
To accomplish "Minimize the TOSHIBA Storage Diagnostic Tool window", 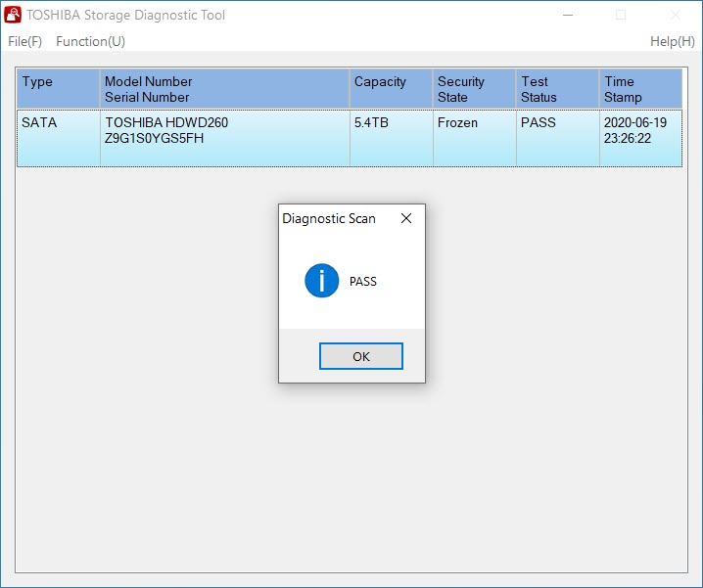I will (568, 16).
